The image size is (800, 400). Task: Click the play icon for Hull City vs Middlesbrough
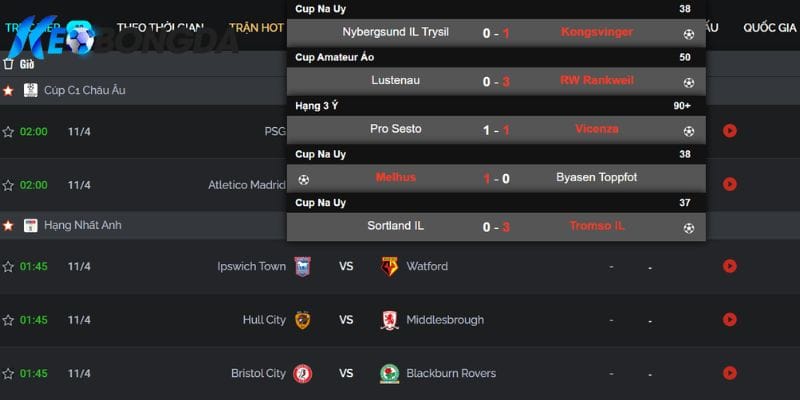[730, 319]
